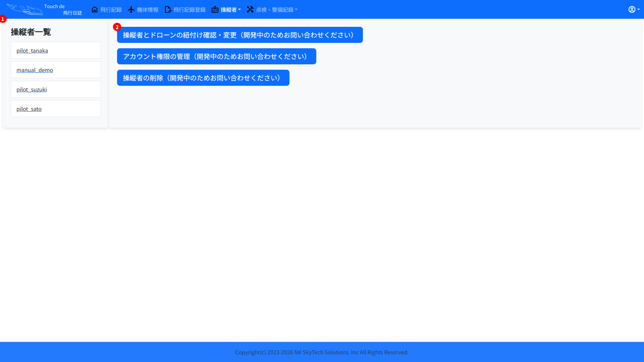Go to the 飛行記録 nav item
Screen dimensions: 644x362
111,10
